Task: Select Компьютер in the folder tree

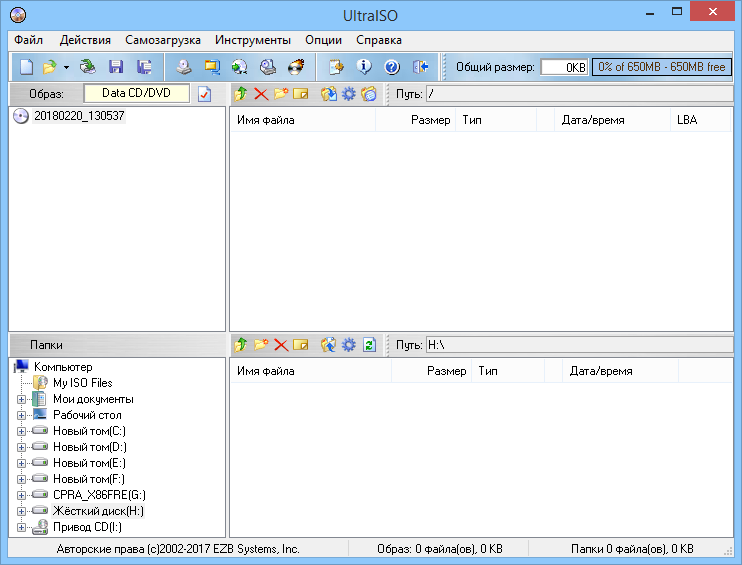Action: pos(63,367)
